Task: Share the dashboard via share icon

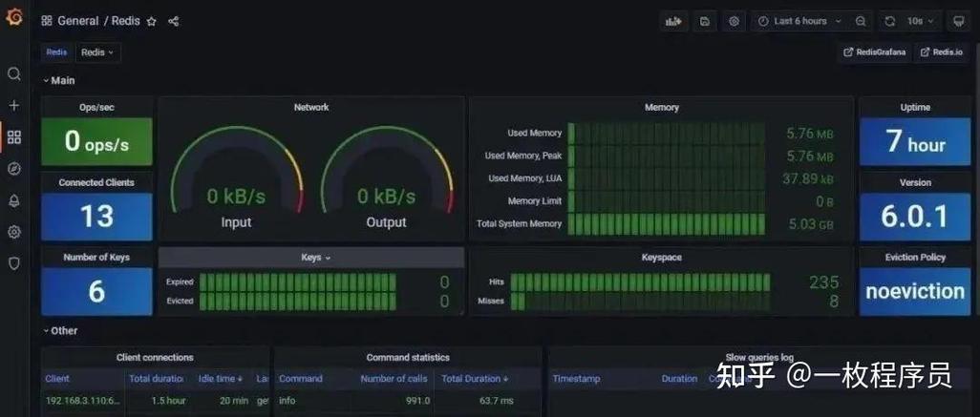Action: pyautogui.click(x=174, y=21)
